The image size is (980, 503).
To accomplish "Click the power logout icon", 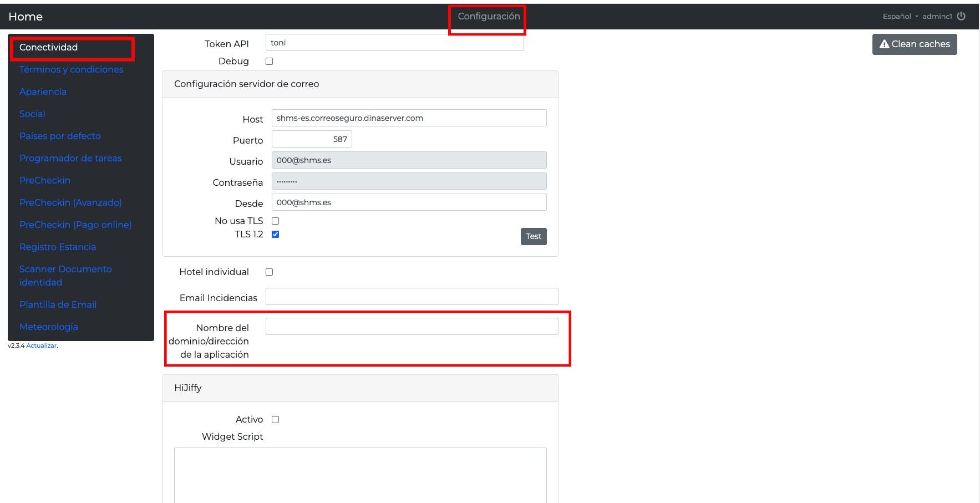I will (961, 16).
